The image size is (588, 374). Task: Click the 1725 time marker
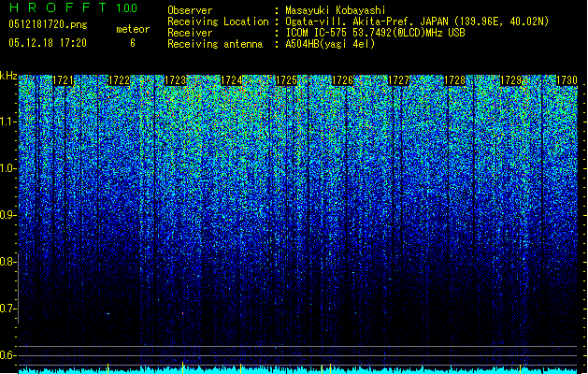click(x=286, y=80)
